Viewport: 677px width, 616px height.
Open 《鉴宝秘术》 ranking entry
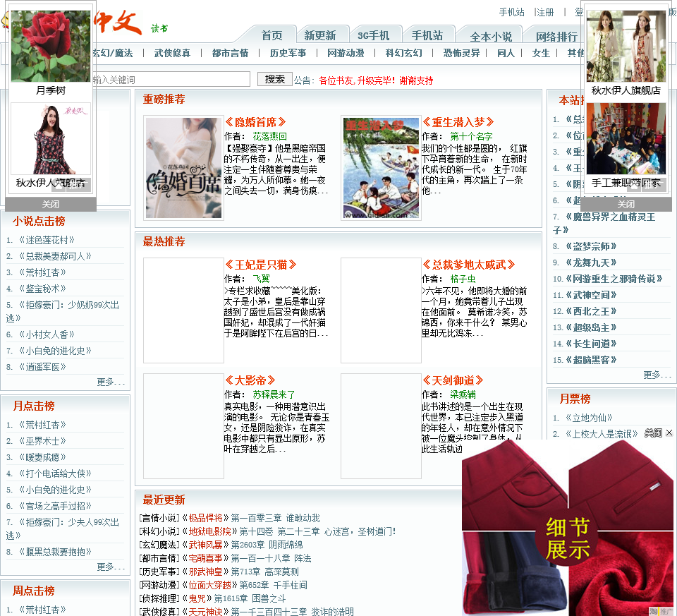pyautogui.click(x=42, y=289)
